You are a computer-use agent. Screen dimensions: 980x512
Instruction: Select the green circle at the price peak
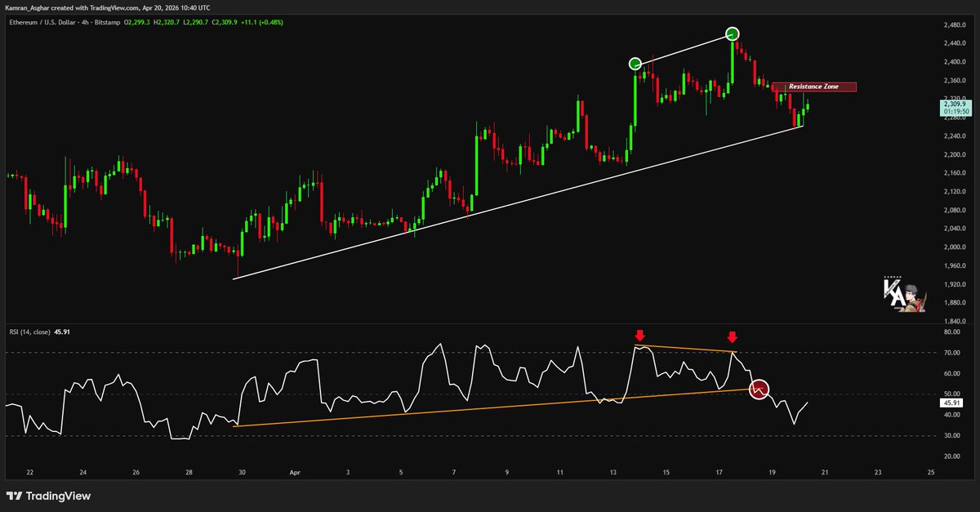click(733, 33)
